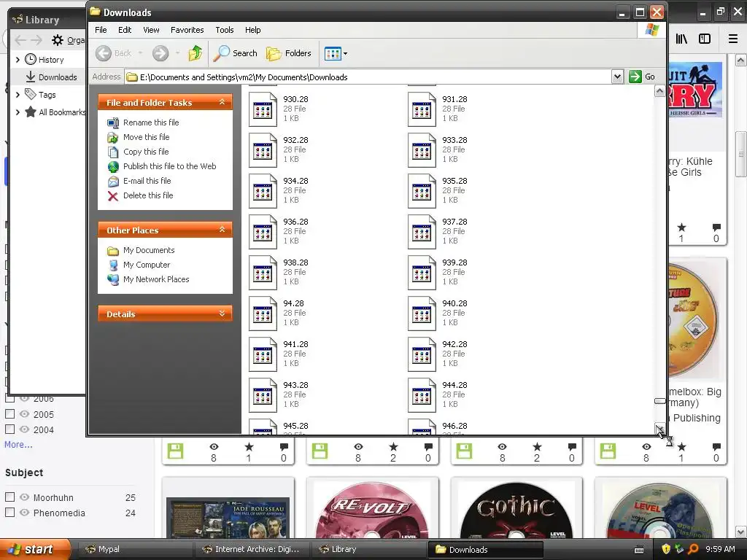This screenshot has width=747, height=560.
Task: Select the 94.28 file icon
Action: [263, 314]
